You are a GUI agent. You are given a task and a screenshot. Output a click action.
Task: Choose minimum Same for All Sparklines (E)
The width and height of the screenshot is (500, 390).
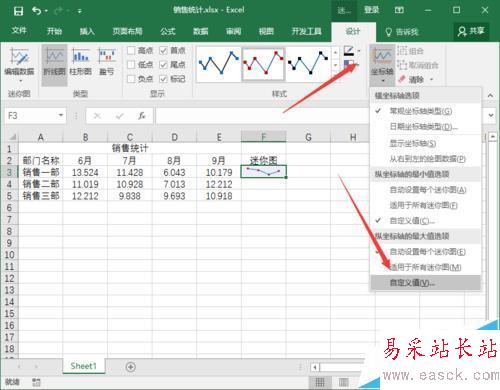click(425, 205)
